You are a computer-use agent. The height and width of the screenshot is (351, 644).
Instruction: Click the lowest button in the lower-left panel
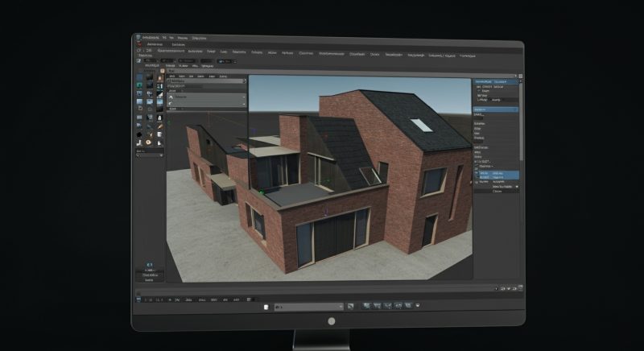[x=150, y=279]
